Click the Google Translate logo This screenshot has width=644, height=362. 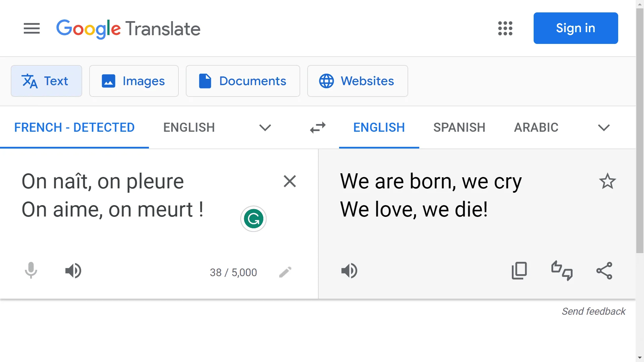(x=128, y=29)
